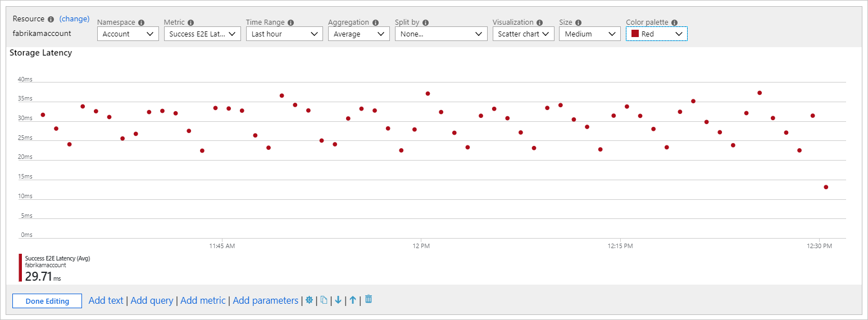Click info icon next to Aggregation
This screenshot has width=868, height=320.
tap(375, 22)
